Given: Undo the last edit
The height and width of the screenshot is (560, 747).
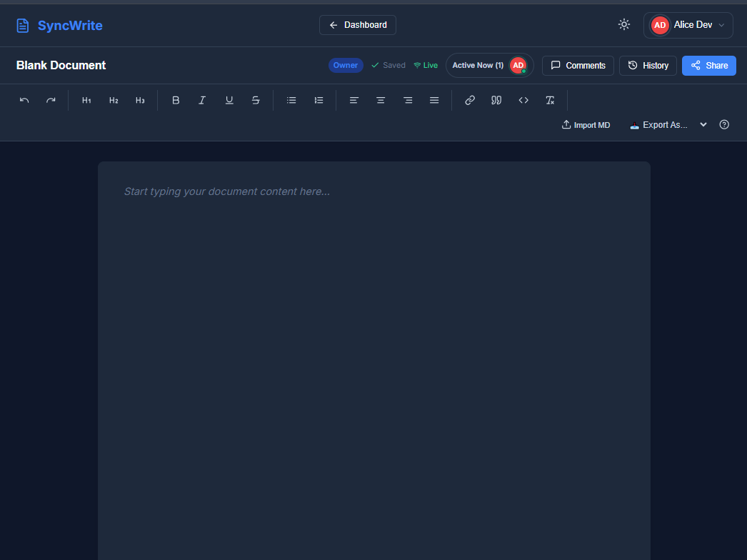Looking at the screenshot, I should coord(24,100).
